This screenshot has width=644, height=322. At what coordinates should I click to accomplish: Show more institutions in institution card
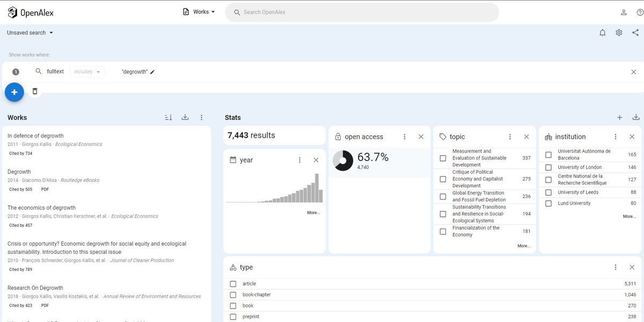tap(630, 217)
